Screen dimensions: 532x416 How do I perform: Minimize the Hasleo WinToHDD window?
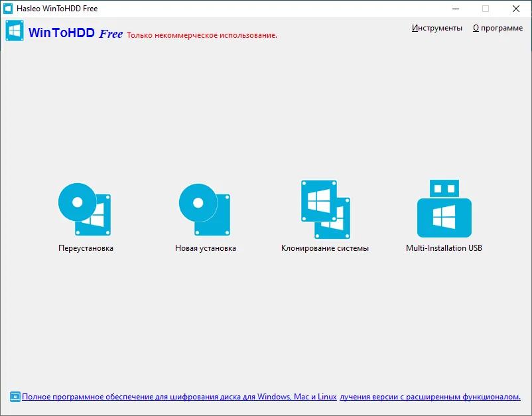click(456, 9)
